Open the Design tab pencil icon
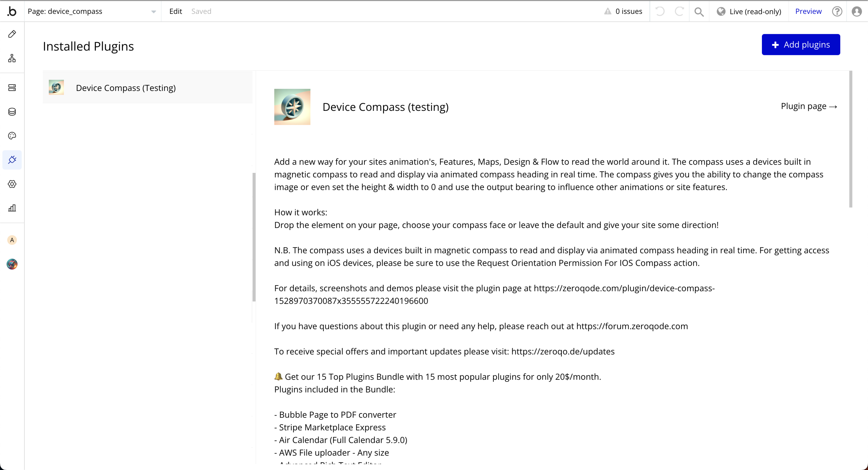 click(12, 34)
